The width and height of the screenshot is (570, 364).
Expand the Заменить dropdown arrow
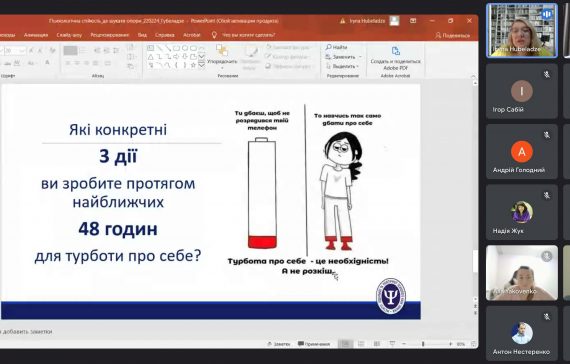point(360,57)
